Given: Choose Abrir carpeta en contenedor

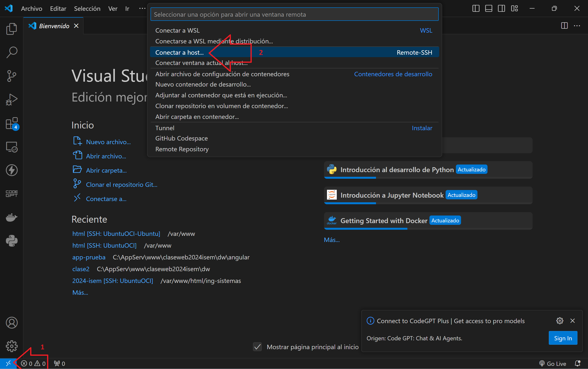Looking at the screenshot, I should [294, 117].
